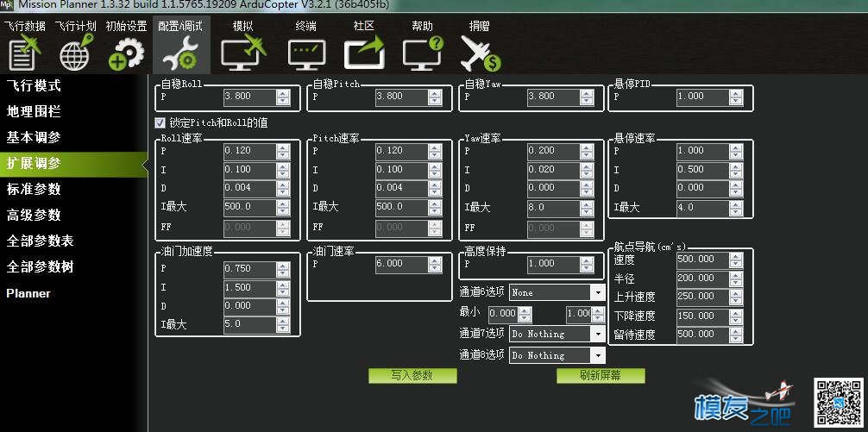Select 飞行模式 in the sidebar
This screenshot has width=868, height=432.
pyautogui.click(x=34, y=85)
